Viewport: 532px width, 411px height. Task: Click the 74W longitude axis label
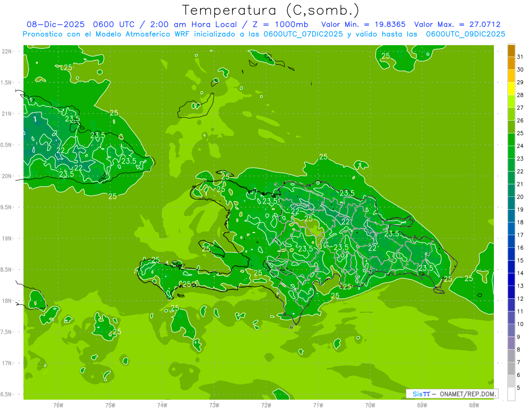162,405
